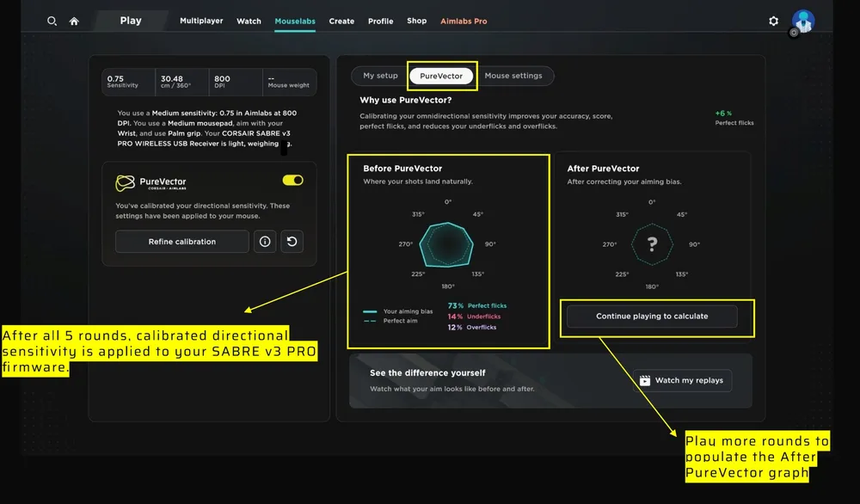
Task: Open the Create menu
Action: (341, 21)
